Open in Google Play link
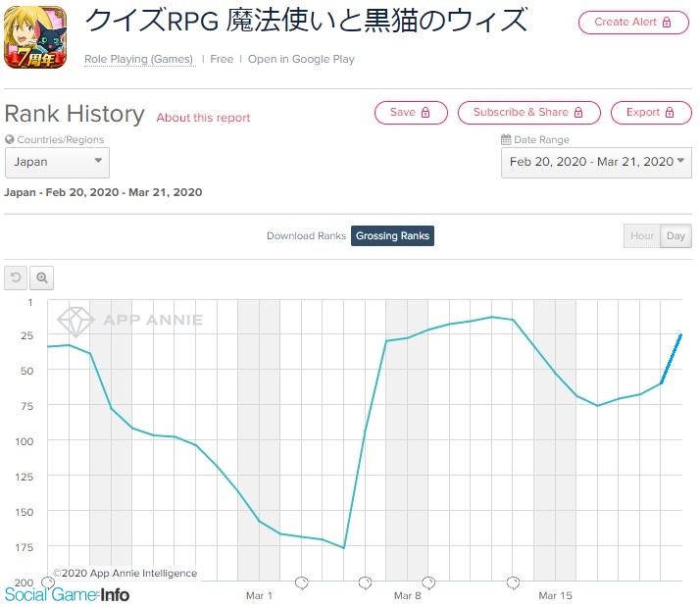Image resolution: width=700 pixels, height=607 pixels. click(x=301, y=59)
